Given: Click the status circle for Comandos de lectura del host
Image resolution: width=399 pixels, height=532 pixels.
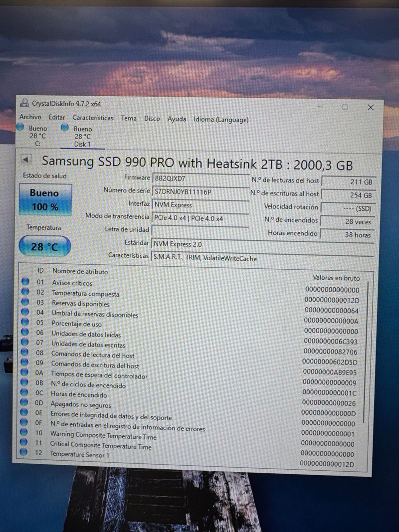Looking at the screenshot, I should (x=24, y=352).
